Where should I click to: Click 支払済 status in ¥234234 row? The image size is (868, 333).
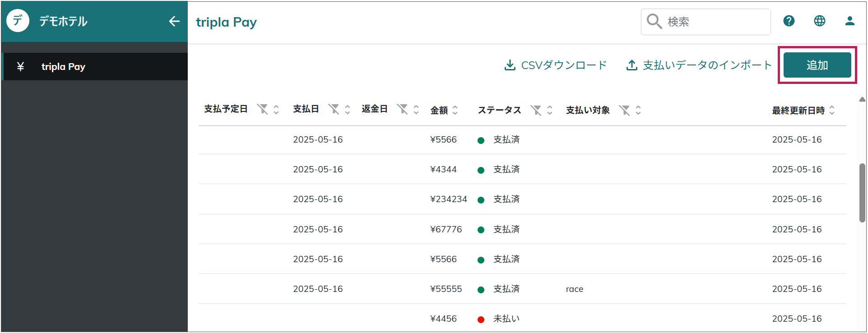(506, 199)
